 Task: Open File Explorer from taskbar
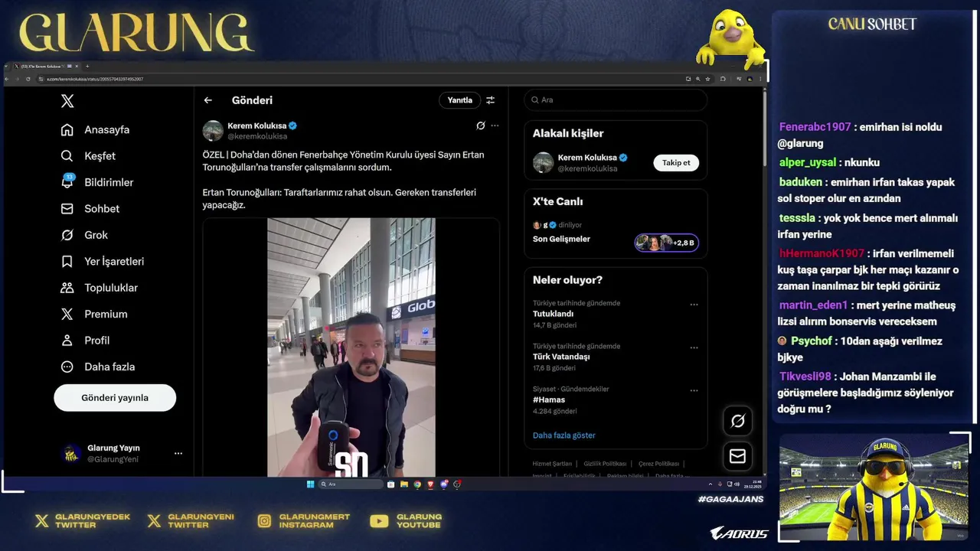(404, 484)
